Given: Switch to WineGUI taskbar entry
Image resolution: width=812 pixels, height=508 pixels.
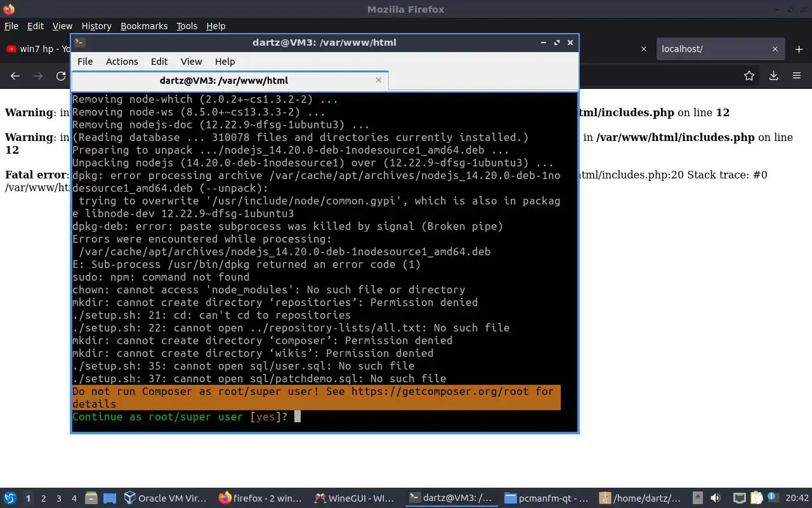Looking at the screenshot, I should 355,498.
